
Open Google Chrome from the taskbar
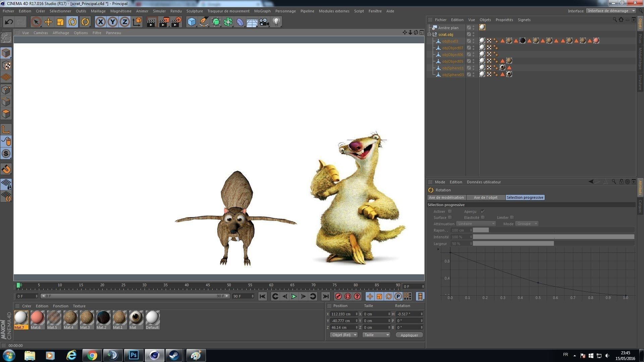pyautogui.click(x=92, y=355)
